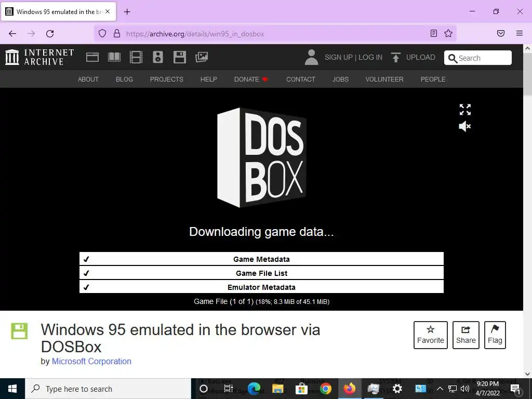532x399 pixels.
Task: Click the address bar URL
Action: click(195, 34)
